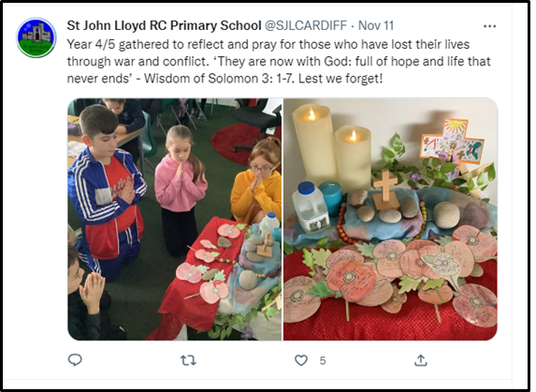
Task: Click the like count number 5
Action: click(x=323, y=360)
